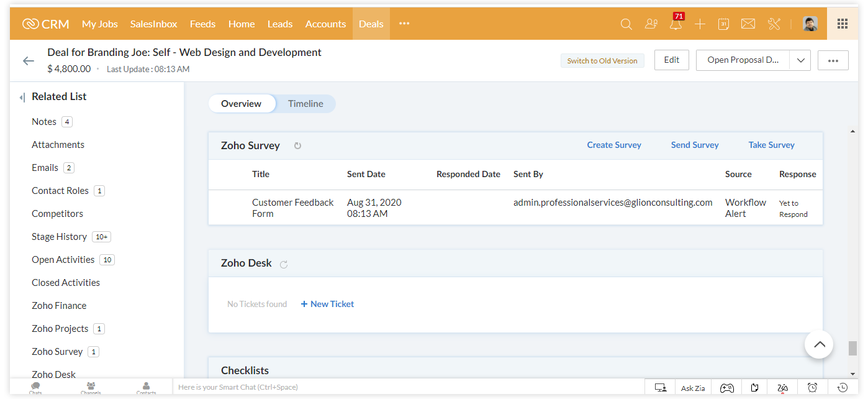Expand the Open Proposal dropdown arrow

[800, 60]
